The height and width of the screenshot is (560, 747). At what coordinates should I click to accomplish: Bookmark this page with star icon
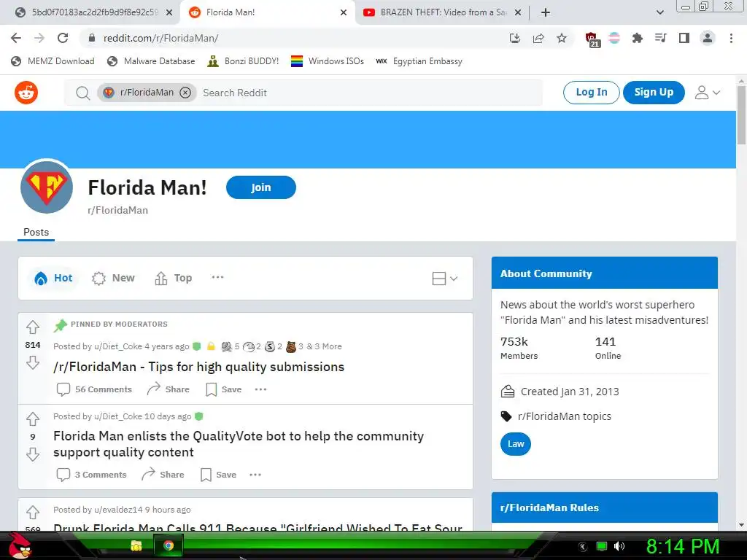pyautogui.click(x=562, y=38)
